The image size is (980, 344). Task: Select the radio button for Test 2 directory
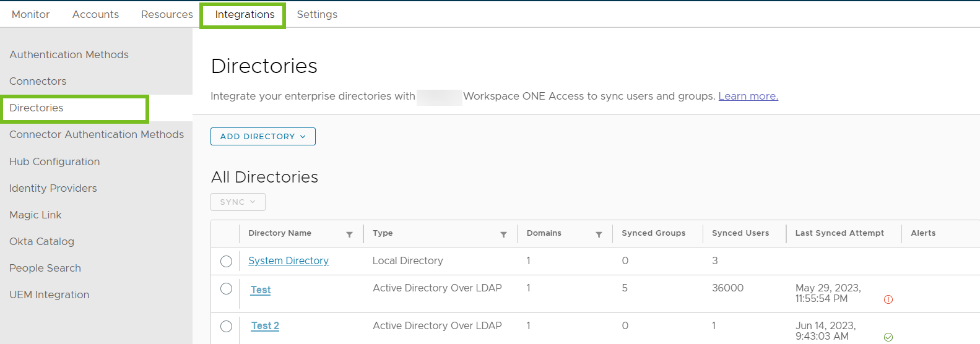pyautogui.click(x=226, y=326)
